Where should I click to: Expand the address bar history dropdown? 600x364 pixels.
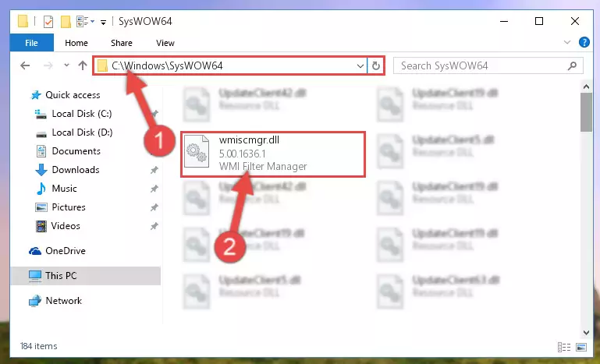pyautogui.click(x=360, y=65)
